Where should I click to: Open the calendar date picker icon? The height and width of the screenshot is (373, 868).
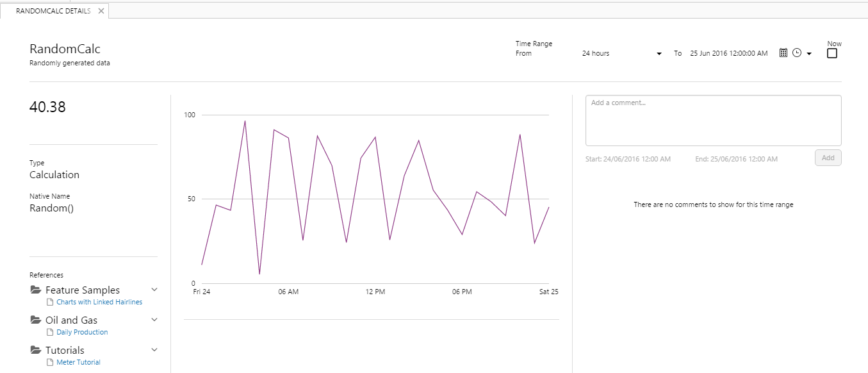point(783,53)
